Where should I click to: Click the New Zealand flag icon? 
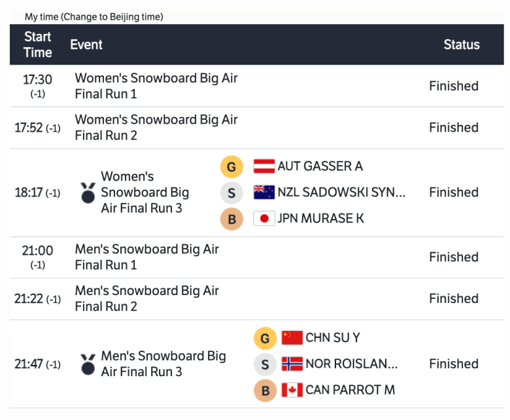(x=264, y=192)
